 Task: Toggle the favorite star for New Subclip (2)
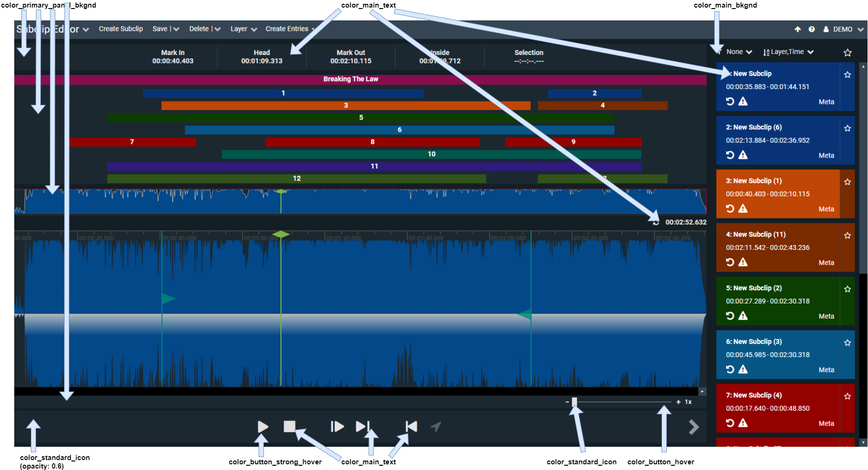tap(848, 289)
